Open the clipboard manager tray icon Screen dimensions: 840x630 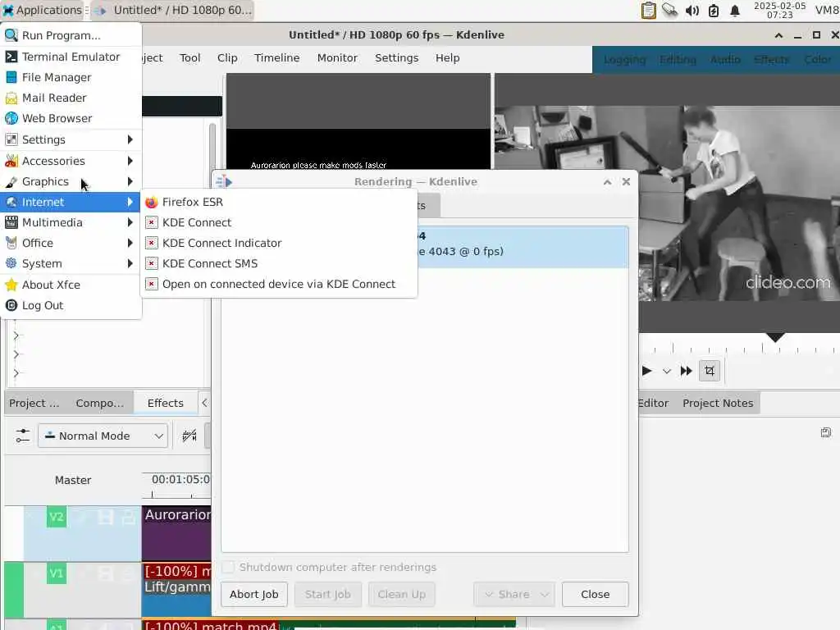[x=648, y=10]
